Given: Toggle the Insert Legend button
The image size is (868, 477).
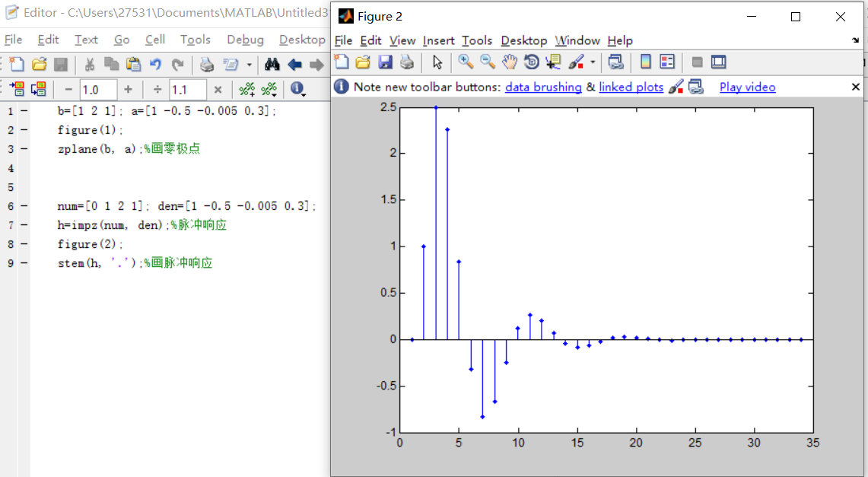Looking at the screenshot, I should pyautogui.click(x=668, y=62).
